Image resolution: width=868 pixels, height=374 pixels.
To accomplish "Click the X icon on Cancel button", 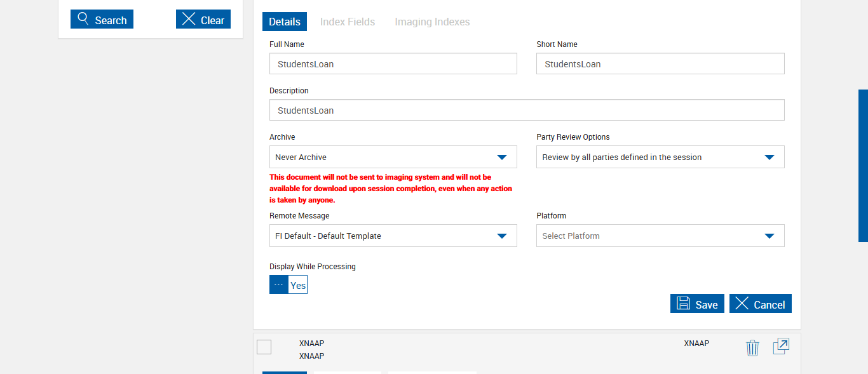I will pos(742,304).
